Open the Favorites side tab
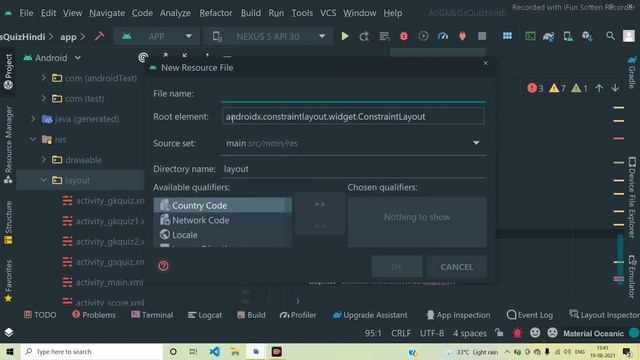Viewport: 640px width, 360px height. (8, 281)
